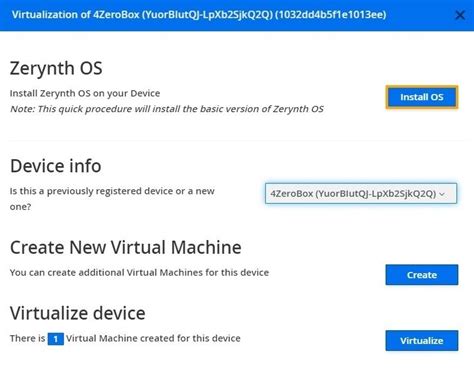474x386 pixels.
Task: Click the Create New Virtual Machine heading
Action: (x=126, y=248)
